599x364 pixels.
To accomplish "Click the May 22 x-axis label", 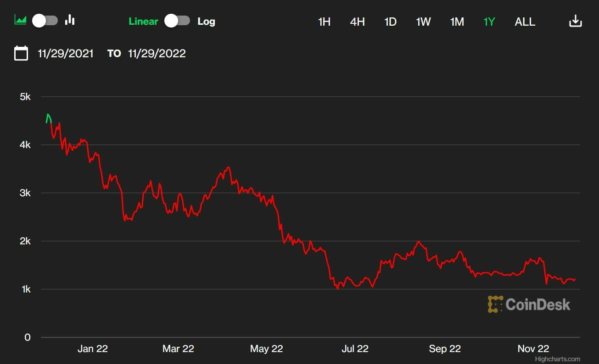I will 266,349.
